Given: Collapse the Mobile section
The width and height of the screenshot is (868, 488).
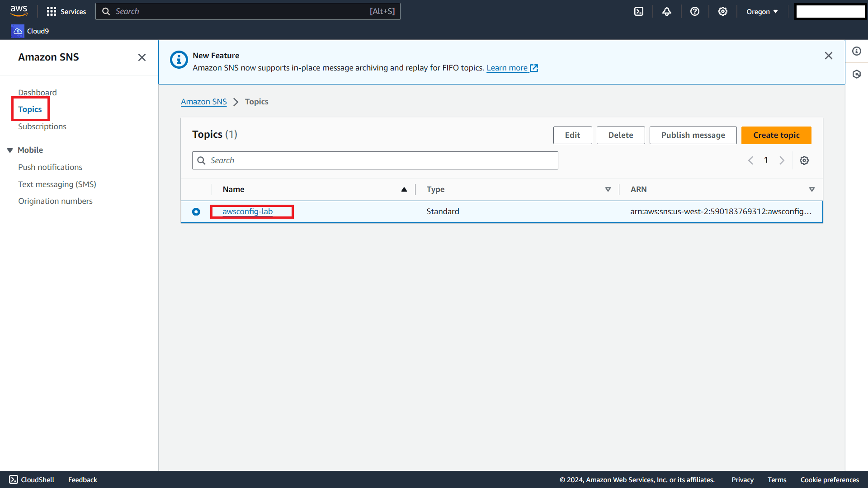Looking at the screenshot, I should point(10,150).
